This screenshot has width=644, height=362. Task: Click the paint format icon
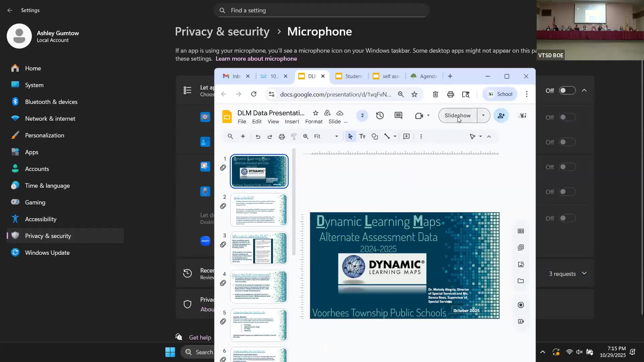tap(293, 136)
